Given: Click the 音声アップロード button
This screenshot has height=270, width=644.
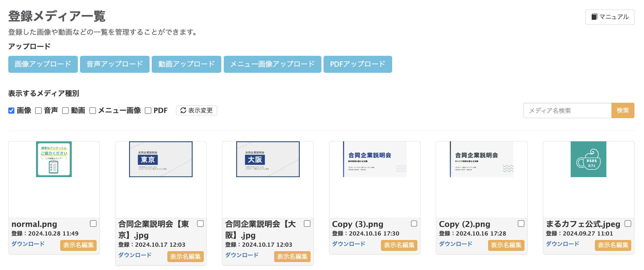Looking at the screenshot, I should click(x=115, y=64).
